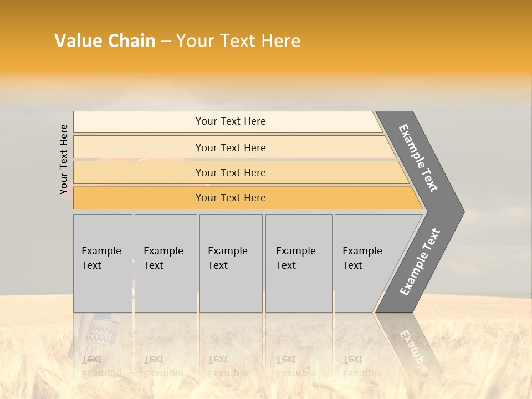The height and width of the screenshot is (399, 532).
Task: Click the second "Your Text Here" bar from top
Action: pyautogui.click(x=231, y=147)
